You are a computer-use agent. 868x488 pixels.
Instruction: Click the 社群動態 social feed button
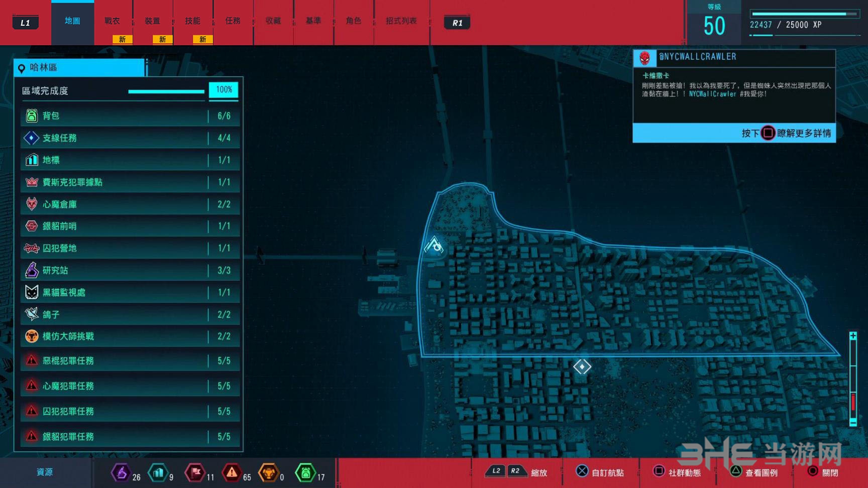[x=677, y=472]
